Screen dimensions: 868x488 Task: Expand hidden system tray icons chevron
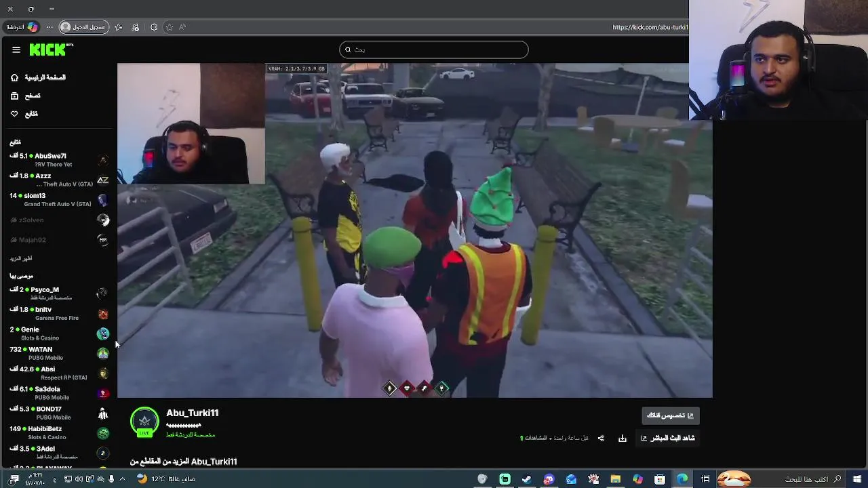tap(123, 479)
